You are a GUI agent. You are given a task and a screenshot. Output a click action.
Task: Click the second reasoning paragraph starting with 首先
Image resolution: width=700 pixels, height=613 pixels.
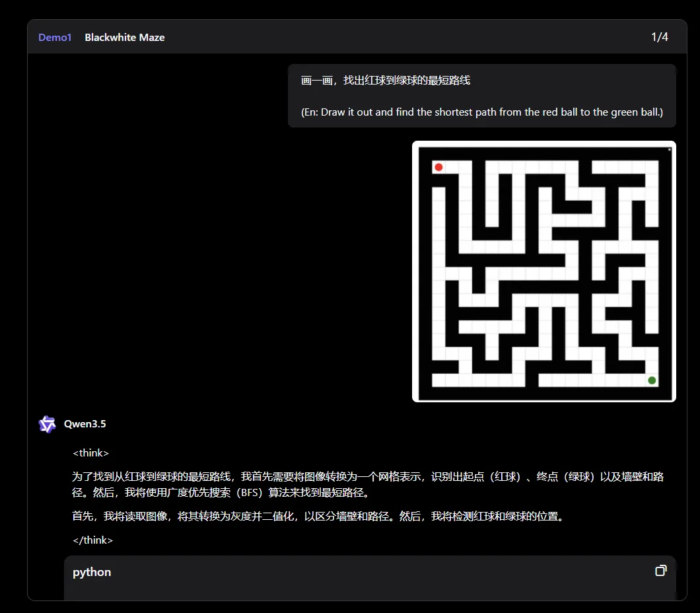coord(318,517)
